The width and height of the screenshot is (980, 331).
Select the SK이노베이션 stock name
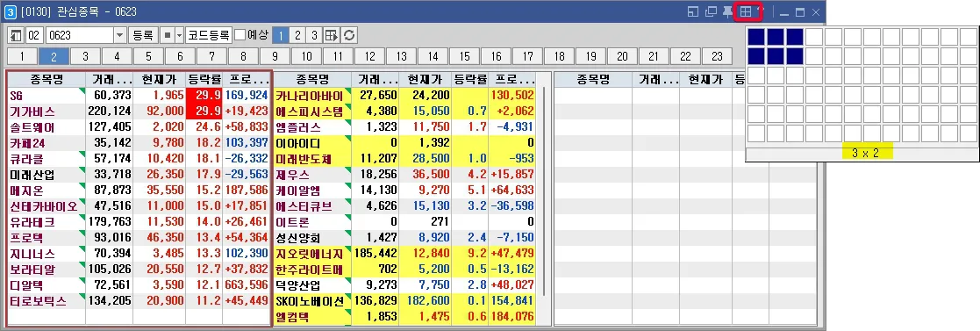coord(310,302)
